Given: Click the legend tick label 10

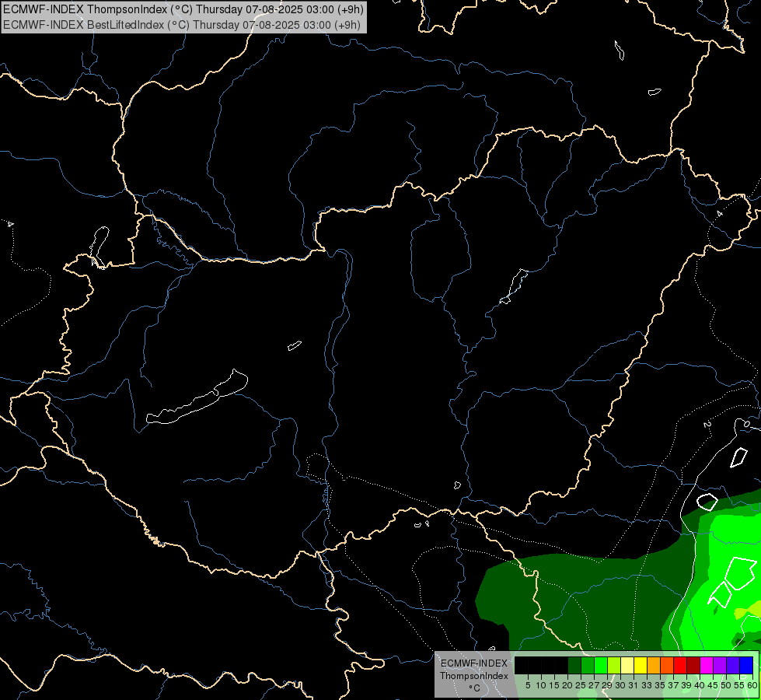Looking at the screenshot, I should click(541, 685).
